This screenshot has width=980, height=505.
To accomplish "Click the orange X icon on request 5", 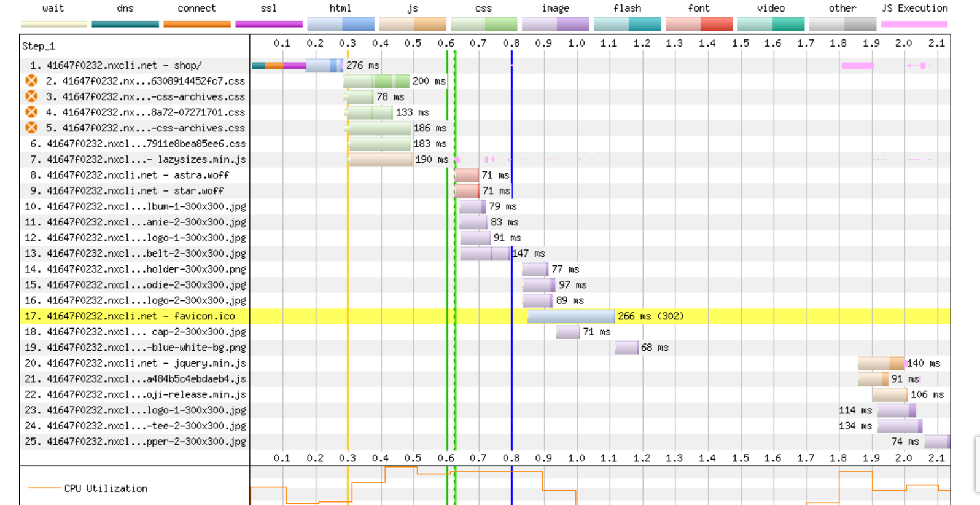I will tap(31, 128).
